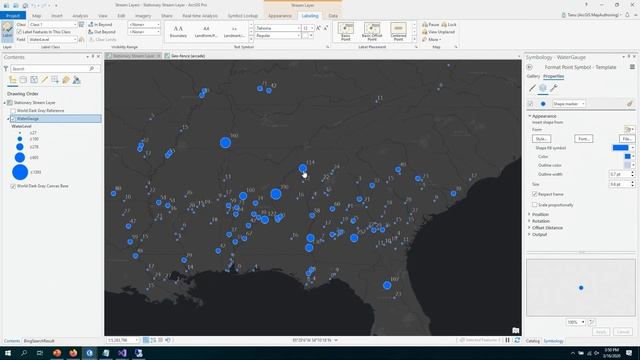
Task: Toggle symbol layer visibility checkbox beside Shape marker
Action: click(530, 104)
